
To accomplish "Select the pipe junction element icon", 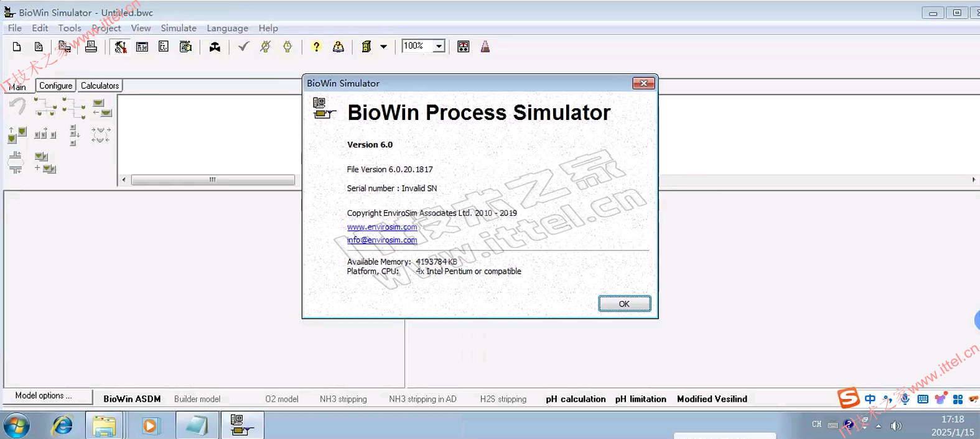I will 16,162.
